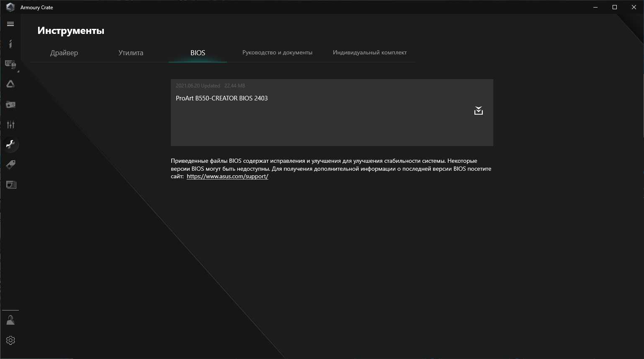This screenshot has width=644, height=359.
Task: Open the News page icon in sidebar
Action: tap(10, 185)
